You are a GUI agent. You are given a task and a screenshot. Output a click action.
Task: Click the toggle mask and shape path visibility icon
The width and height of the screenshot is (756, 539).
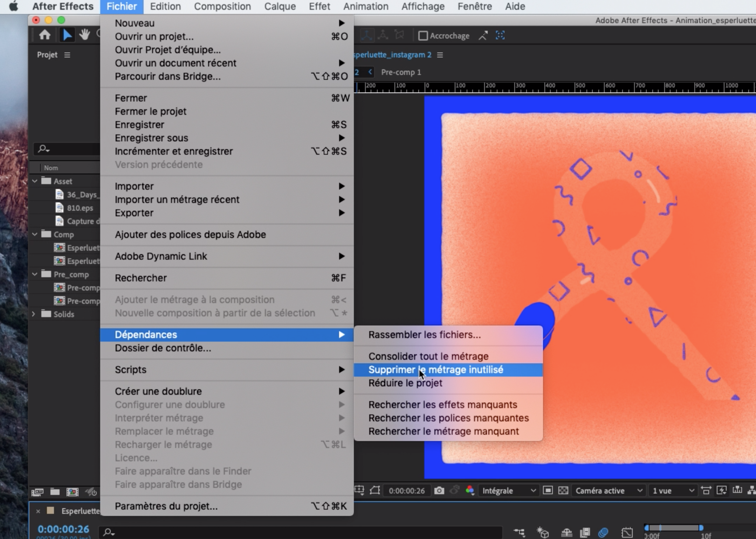pyautogui.click(x=375, y=490)
